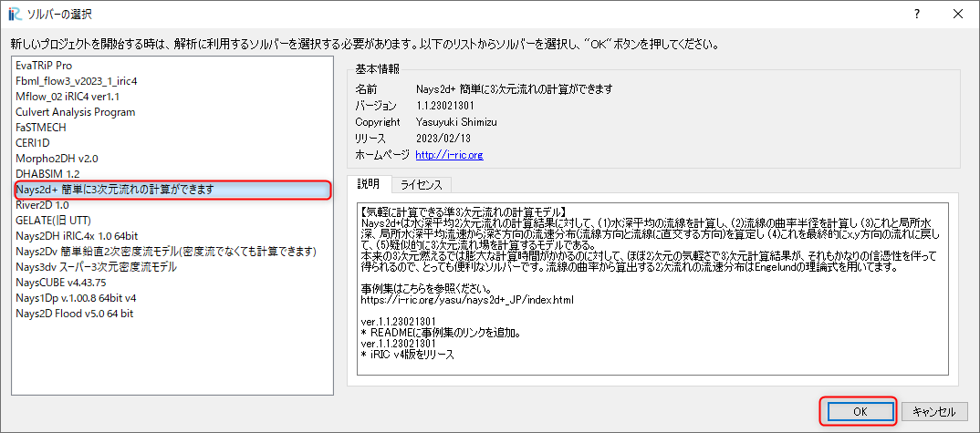Click the 【気軽に計算できる準3次元流れの計算モデル】 heading
Screen dimensions: 980x433
(464, 211)
